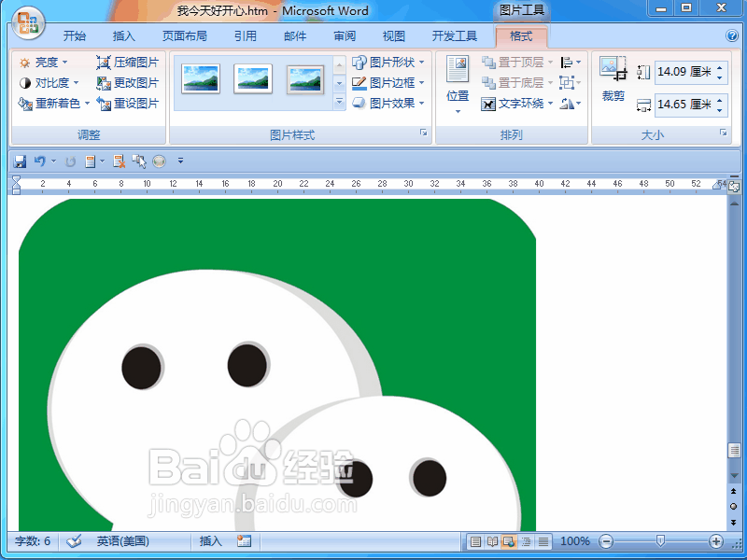Image resolution: width=747 pixels, height=560 pixels.
Task: Expand the picture styles gallery
Action: [x=339, y=102]
